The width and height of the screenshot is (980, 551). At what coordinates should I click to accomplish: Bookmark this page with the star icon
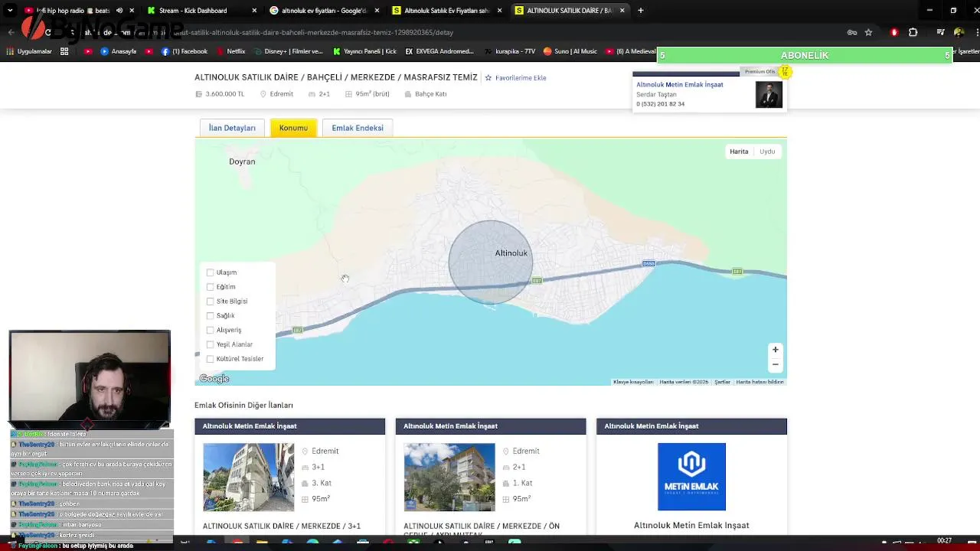point(868,32)
